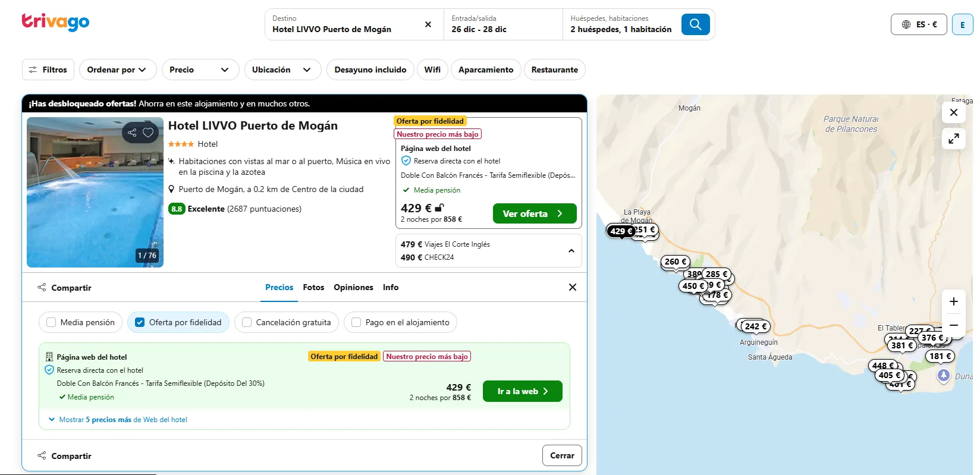Click the Ver oferta button
Viewport: 980px width, 475px height.
pos(535,213)
